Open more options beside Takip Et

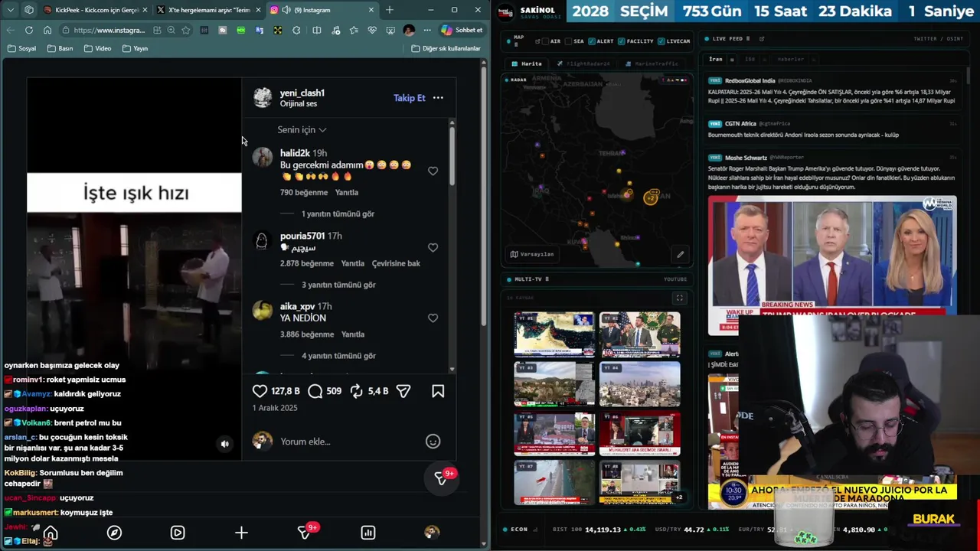pyautogui.click(x=438, y=98)
